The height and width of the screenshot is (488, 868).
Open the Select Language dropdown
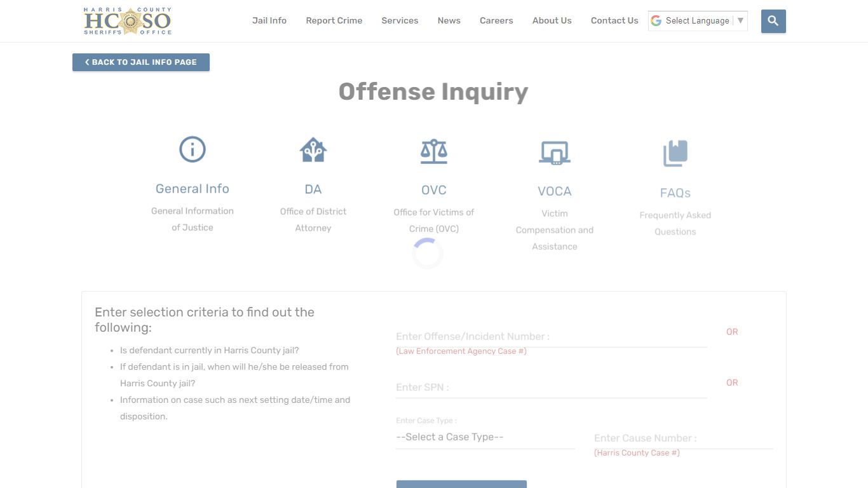coord(697,20)
